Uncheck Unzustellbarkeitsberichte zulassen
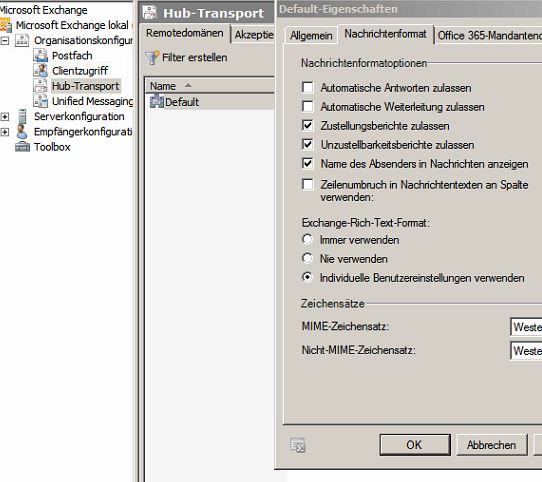The image size is (542, 482). pos(307,144)
